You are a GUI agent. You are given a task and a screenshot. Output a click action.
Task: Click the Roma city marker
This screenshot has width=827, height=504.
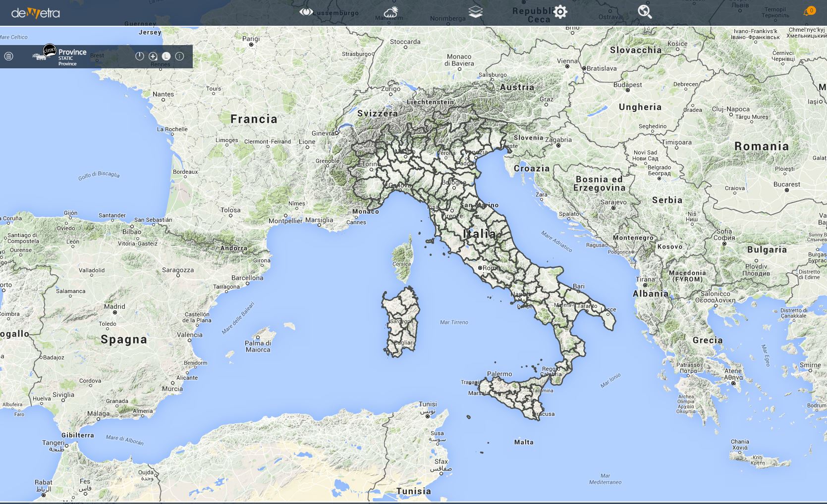(480, 268)
